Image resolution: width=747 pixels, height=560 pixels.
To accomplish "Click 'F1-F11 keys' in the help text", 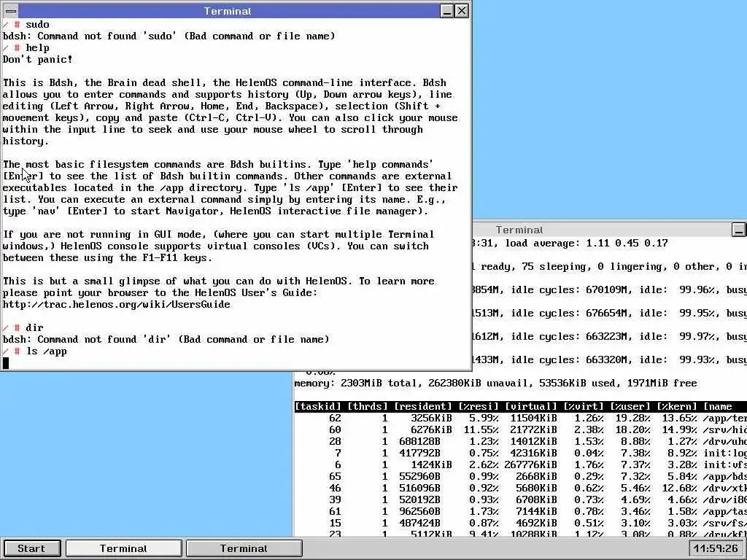I will pos(174,257).
